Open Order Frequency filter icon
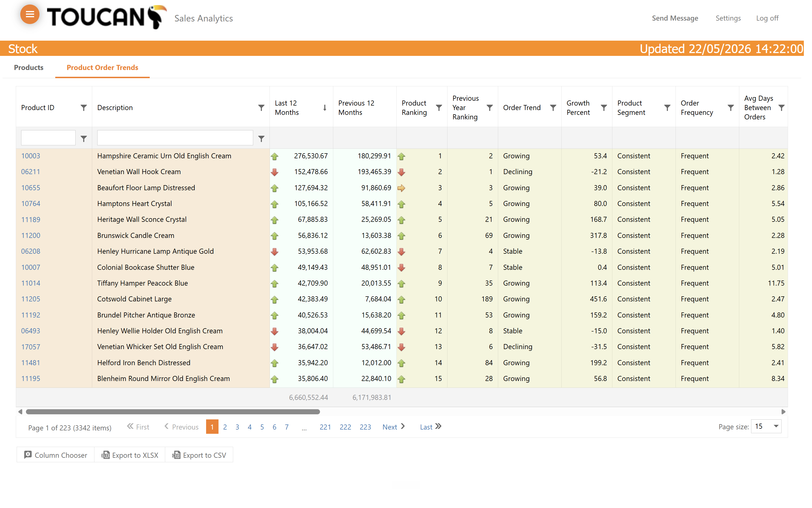The image size is (812, 508). tap(731, 108)
